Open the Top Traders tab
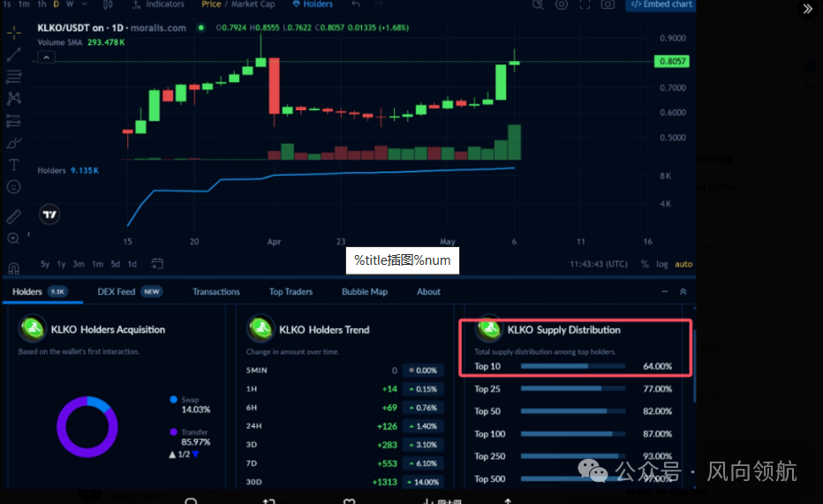 tap(291, 291)
